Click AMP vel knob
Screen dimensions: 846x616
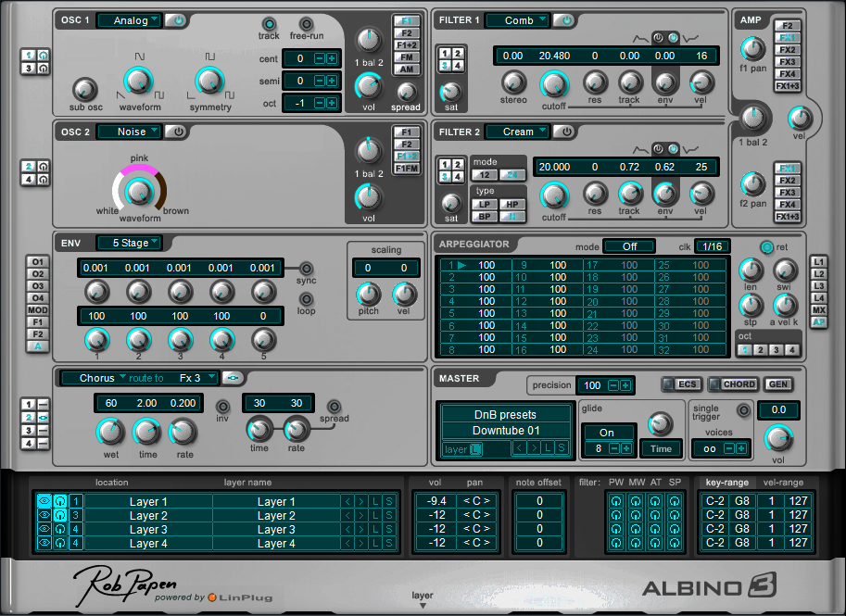pyautogui.click(x=799, y=119)
